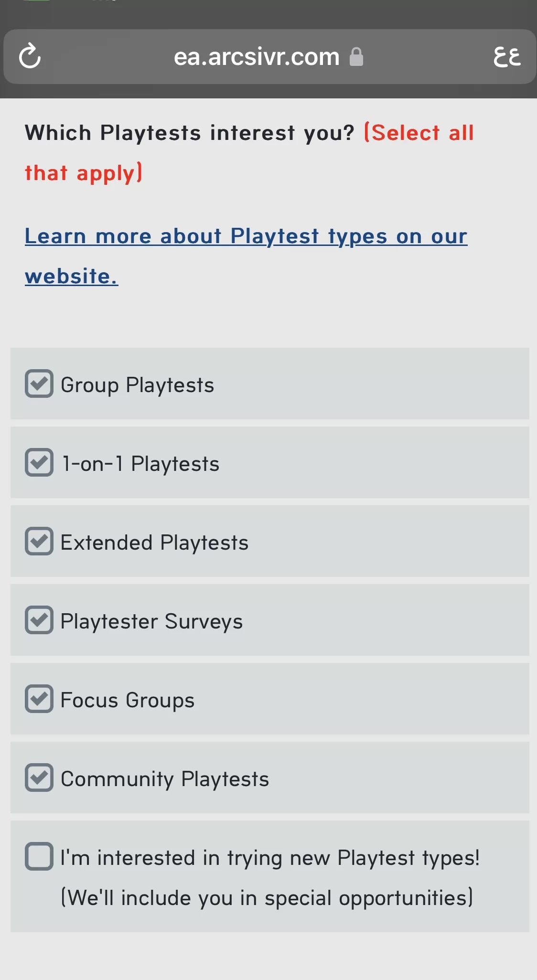This screenshot has height=980, width=537.
Task: Click the ea.arcsivr.com address field
Action: [x=257, y=57]
